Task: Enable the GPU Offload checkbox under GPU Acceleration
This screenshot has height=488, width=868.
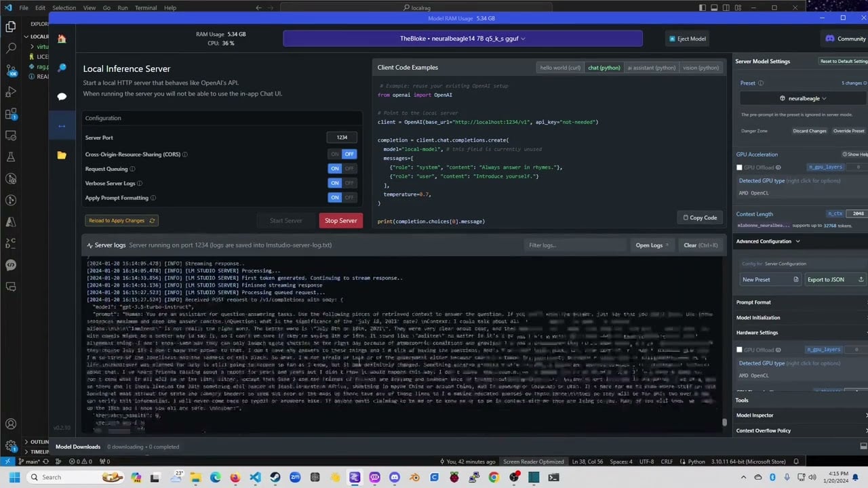Action: click(740, 167)
